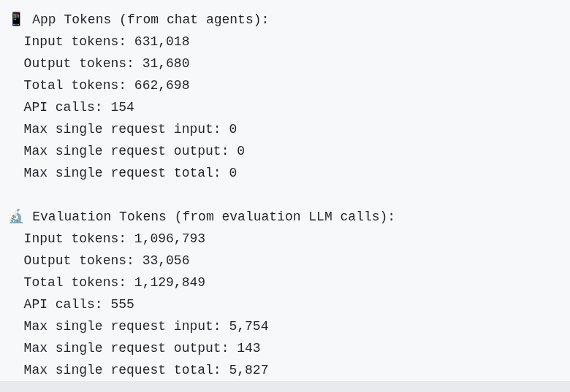The width and height of the screenshot is (570, 392).
Task: Click the mobile phone icon beside App Tokens
Action: (x=16, y=20)
